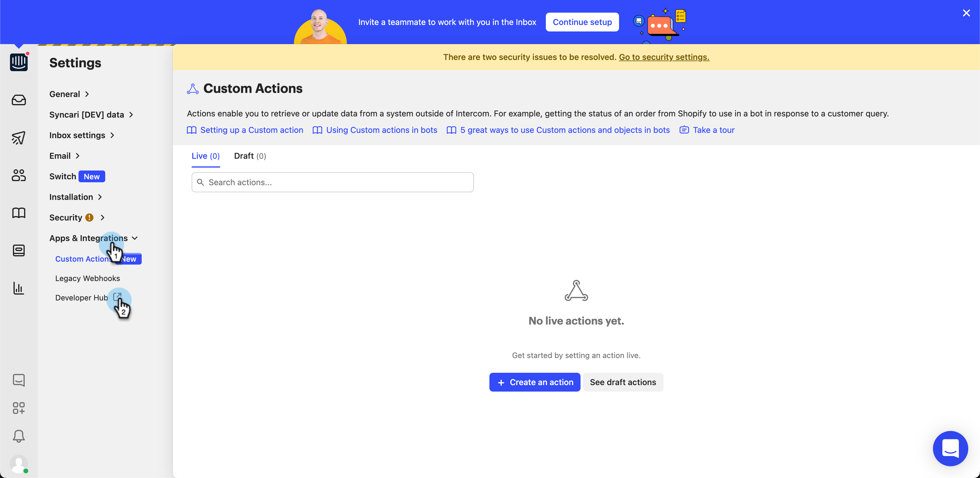Screen dimensions: 980x478
Task: Open Setting up a Custom action article
Action: click(x=252, y=130)
